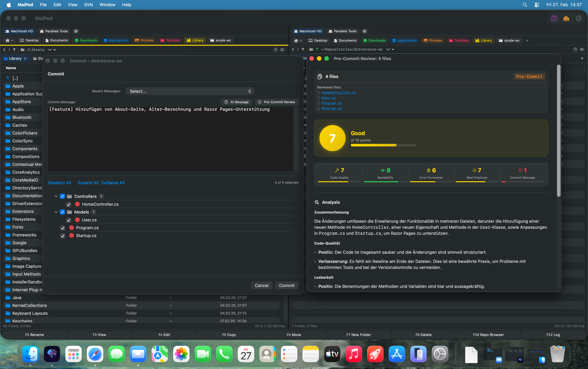Open the Recent Messages dropdown
This screenshot has height=369, width=588.
pyautogui.click(x=190, y=91)
